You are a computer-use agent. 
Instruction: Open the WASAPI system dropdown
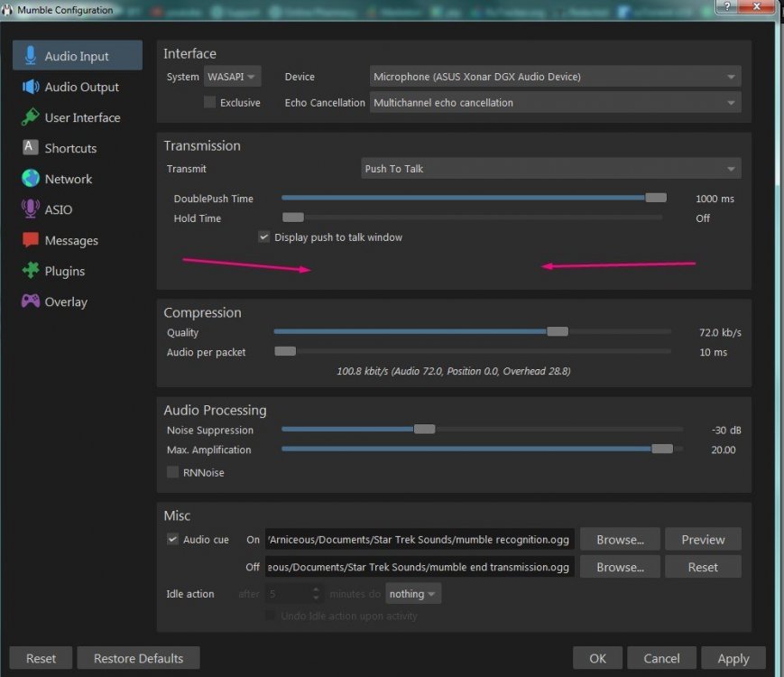pyautogui.click(x=232, y=77)
